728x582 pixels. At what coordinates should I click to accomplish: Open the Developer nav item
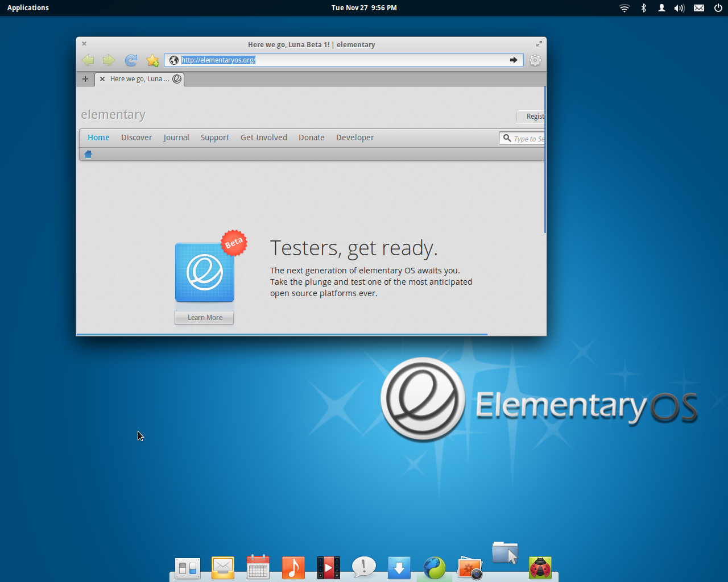point(355,138)
